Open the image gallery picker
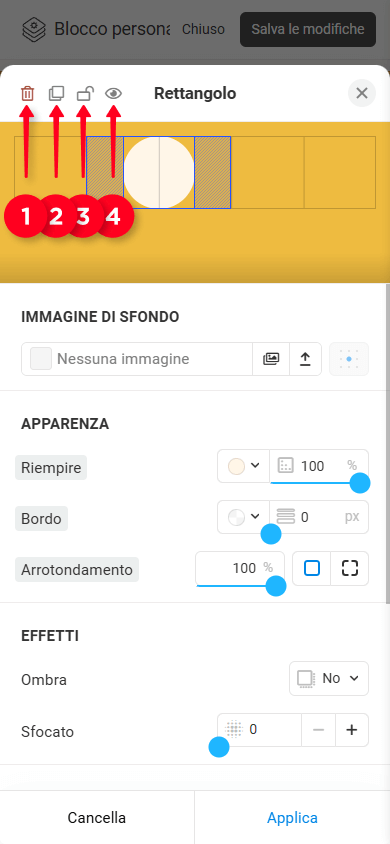This screenshot has width=390, height=844. [271, 359]
